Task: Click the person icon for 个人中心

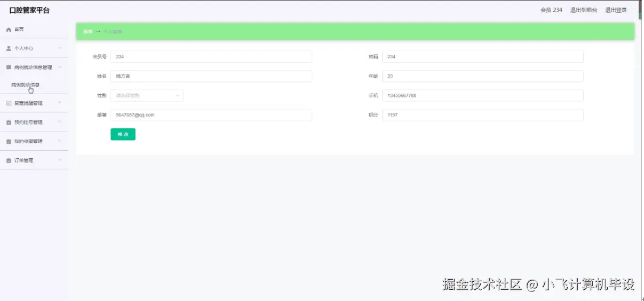Action: pos(9,48)
